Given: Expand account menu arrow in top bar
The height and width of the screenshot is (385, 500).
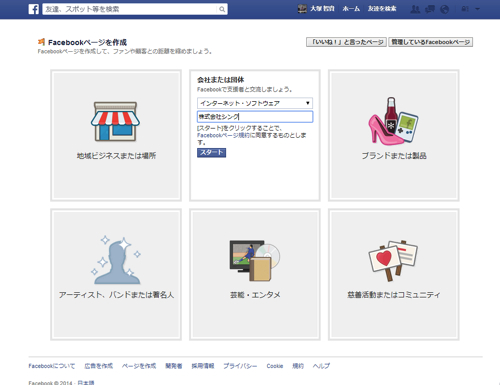Looking at the screenshot, I should [477, 9].
